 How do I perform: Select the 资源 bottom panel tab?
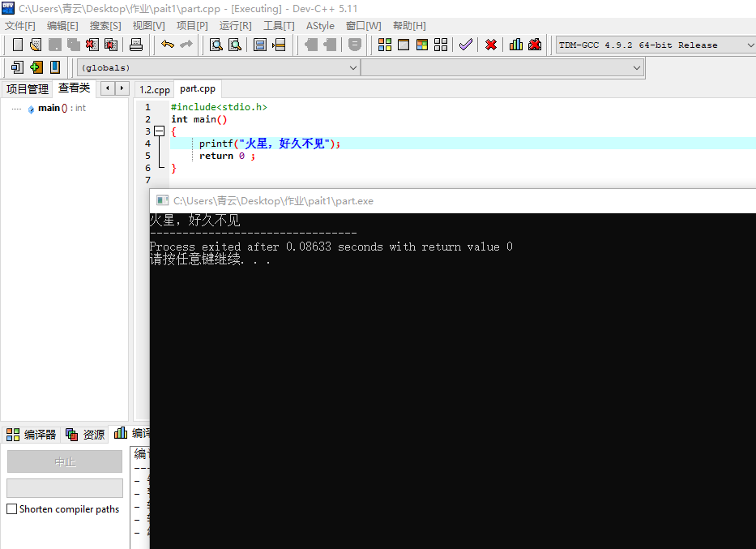(x=86, y=435)
